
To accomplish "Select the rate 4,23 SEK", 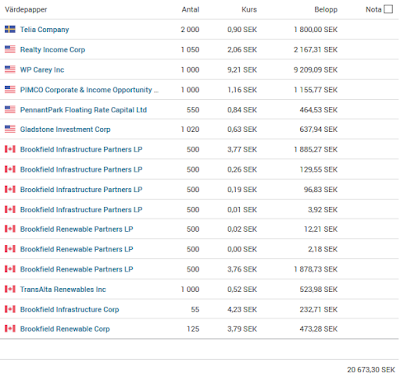I will [242, 309].
